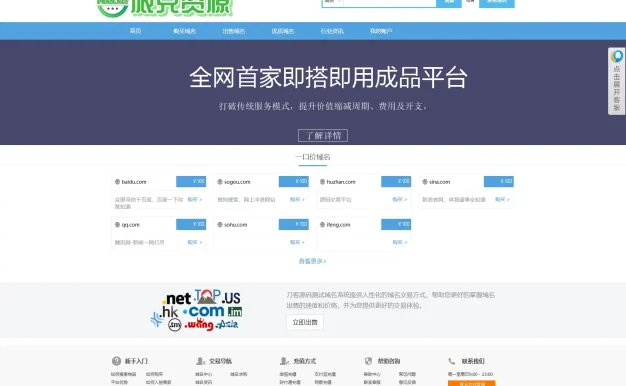The image size is (626, 386).
Task: Click globe icon next to sohu.com
Action: pos(220,225)
